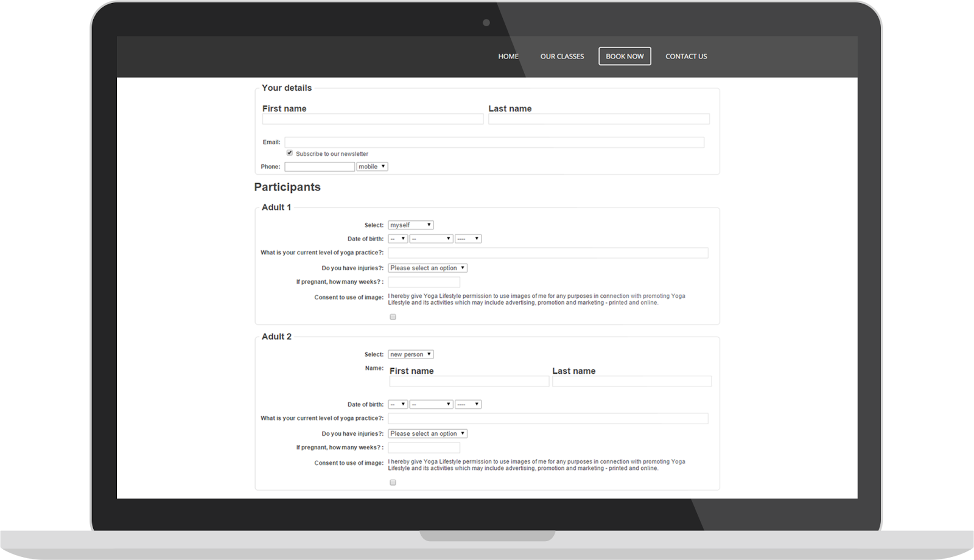Check the Adult 1 image consent checkbox

[393, 317]
